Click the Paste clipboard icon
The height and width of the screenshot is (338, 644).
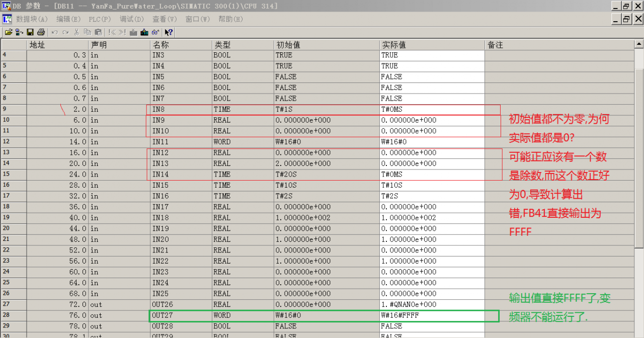(98, 32)
